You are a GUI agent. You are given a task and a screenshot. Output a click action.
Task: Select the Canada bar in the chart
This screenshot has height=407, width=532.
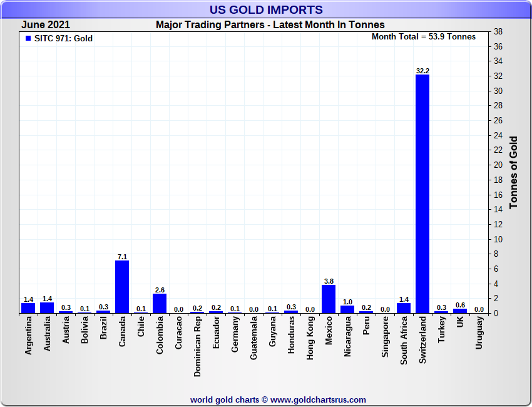[x=122, y=287]
